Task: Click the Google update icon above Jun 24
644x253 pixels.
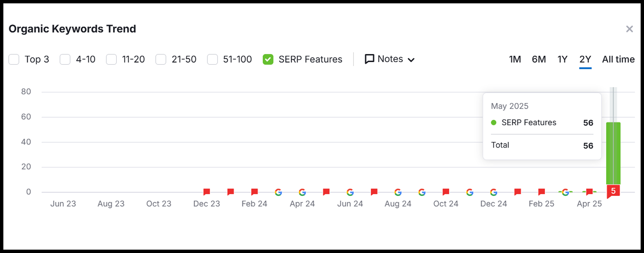Action: coord(350,192)
